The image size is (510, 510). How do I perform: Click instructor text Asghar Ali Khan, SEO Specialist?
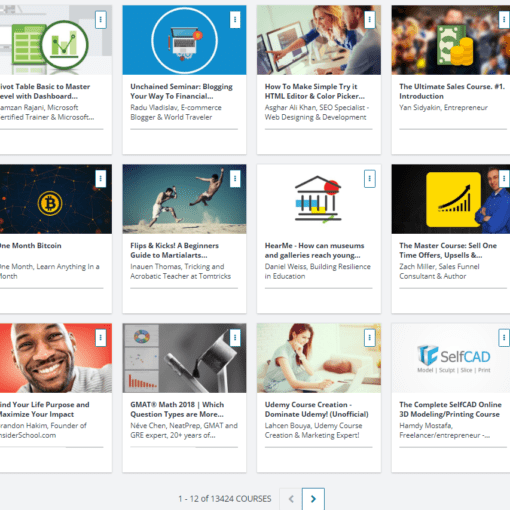click(x=317, y=112)
